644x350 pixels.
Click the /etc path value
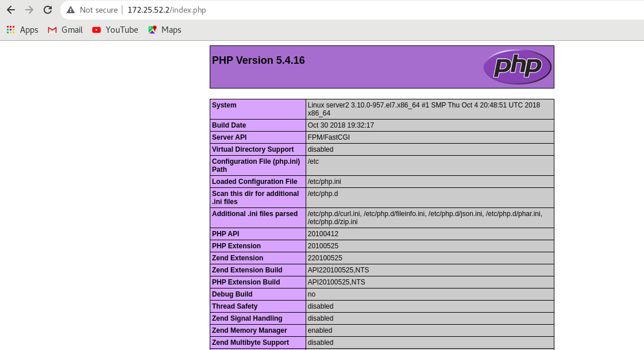(x=313, y=161)
